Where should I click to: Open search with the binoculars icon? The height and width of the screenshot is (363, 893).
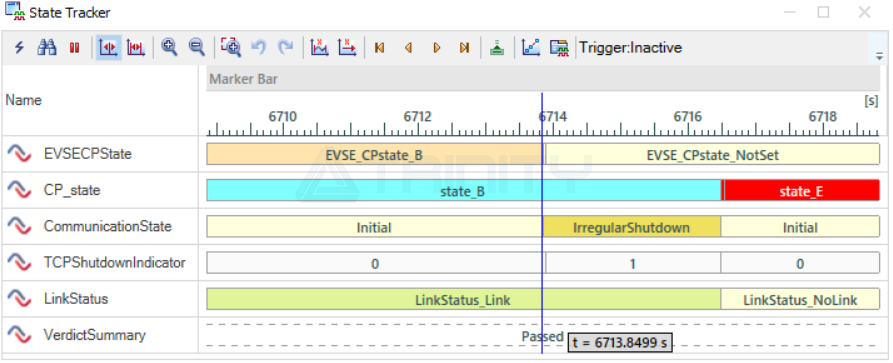(47, 48)
